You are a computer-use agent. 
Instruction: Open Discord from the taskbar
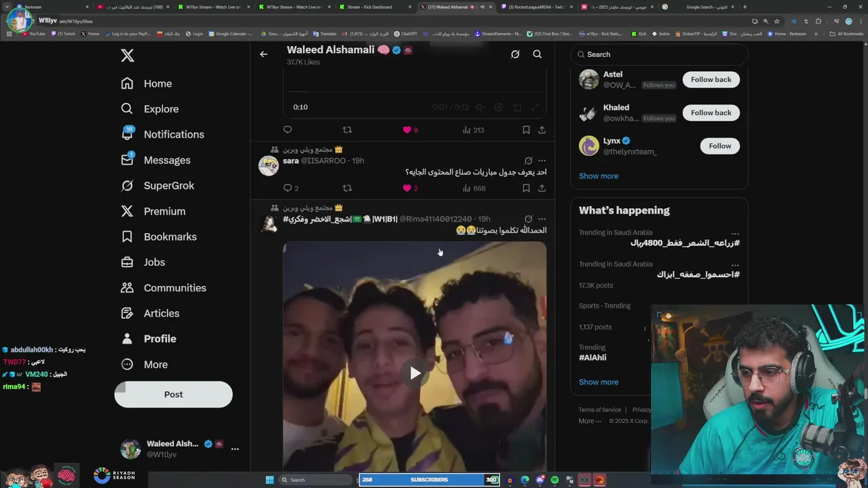click(x=540, y=480)
